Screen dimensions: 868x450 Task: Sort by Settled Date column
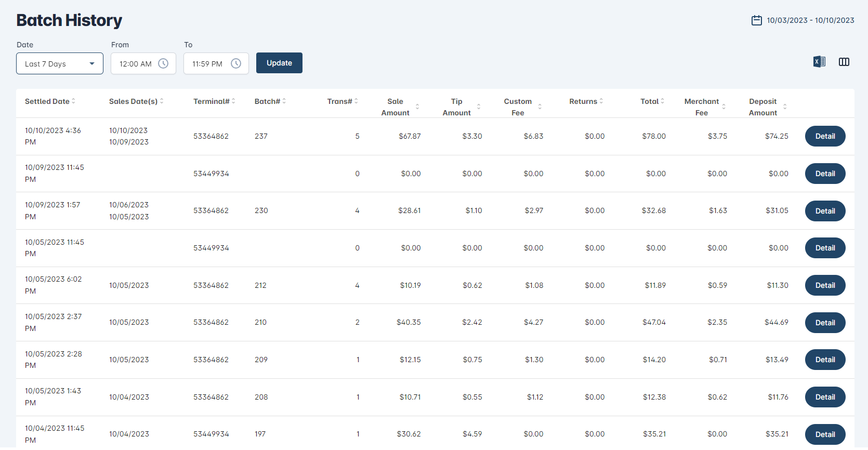pos(50,101)
